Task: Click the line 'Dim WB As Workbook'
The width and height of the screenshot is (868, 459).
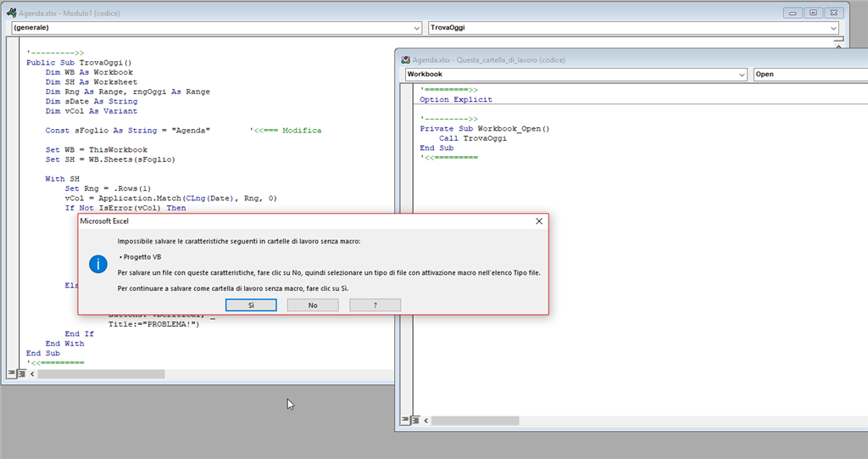Action: click(x=89, y=72)
